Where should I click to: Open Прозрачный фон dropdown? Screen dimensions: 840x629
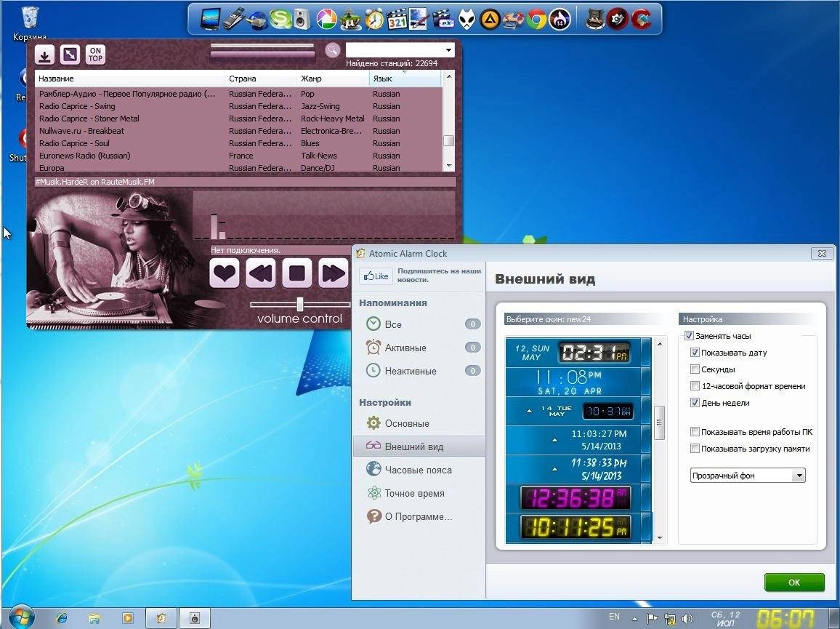748,475
